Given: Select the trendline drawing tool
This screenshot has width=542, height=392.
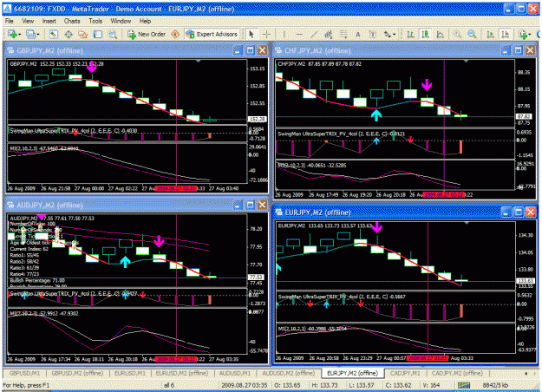Looking at the screenshot, I should 314,34.
